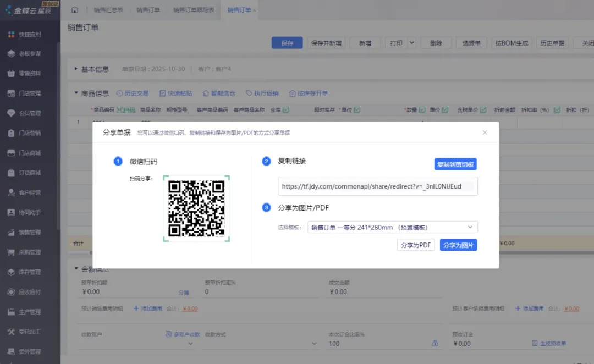The width and height of the screenshot is (594, 364).
Task: Toggle the 单位 column checkbox
Action: pos(357,110)
